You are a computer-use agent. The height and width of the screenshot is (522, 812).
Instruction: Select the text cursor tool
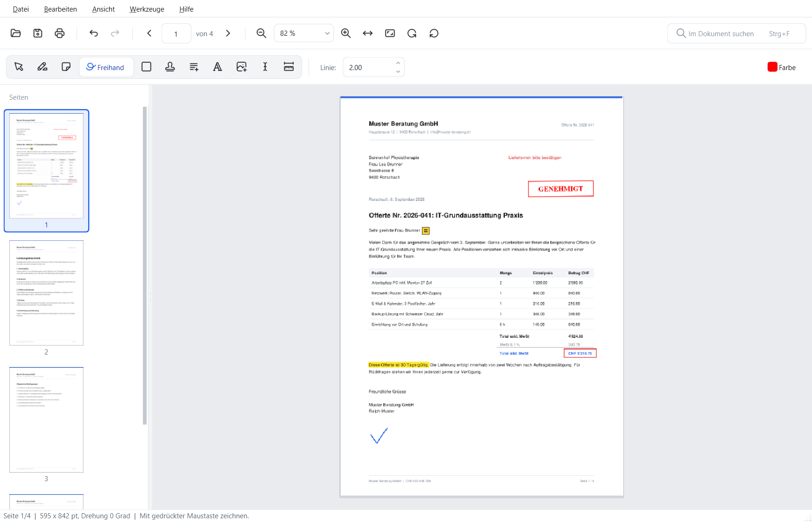[x=265, y=67]
